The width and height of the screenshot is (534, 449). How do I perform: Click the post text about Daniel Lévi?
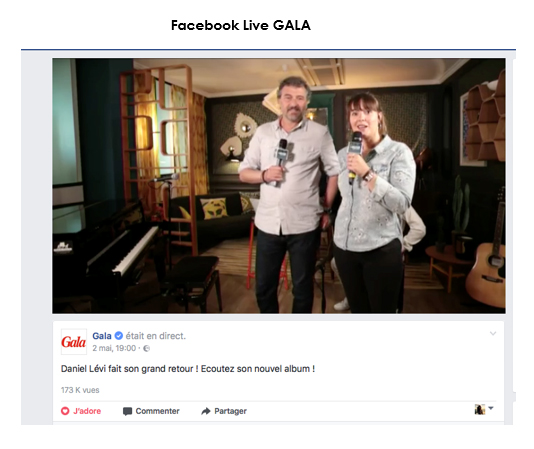188,369
